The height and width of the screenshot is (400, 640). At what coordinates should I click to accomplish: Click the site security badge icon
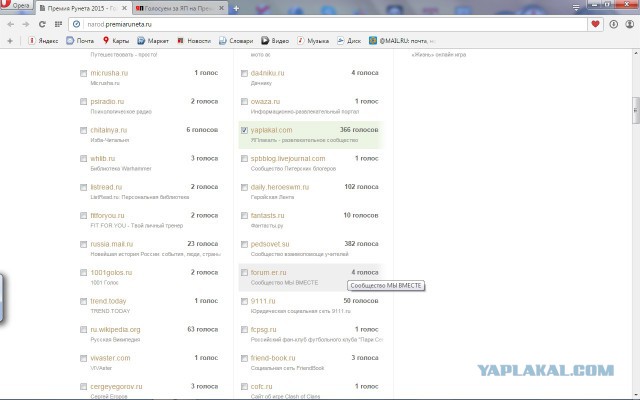76,24
